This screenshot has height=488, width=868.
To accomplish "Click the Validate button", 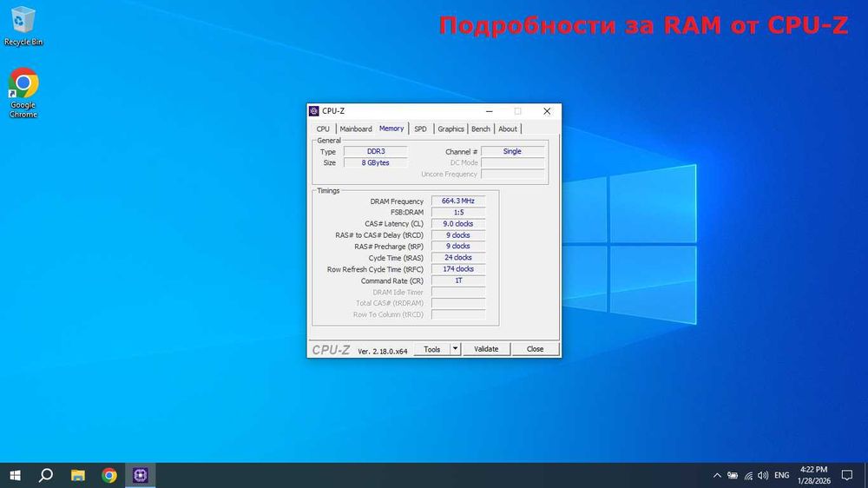I will coord(486,349).
